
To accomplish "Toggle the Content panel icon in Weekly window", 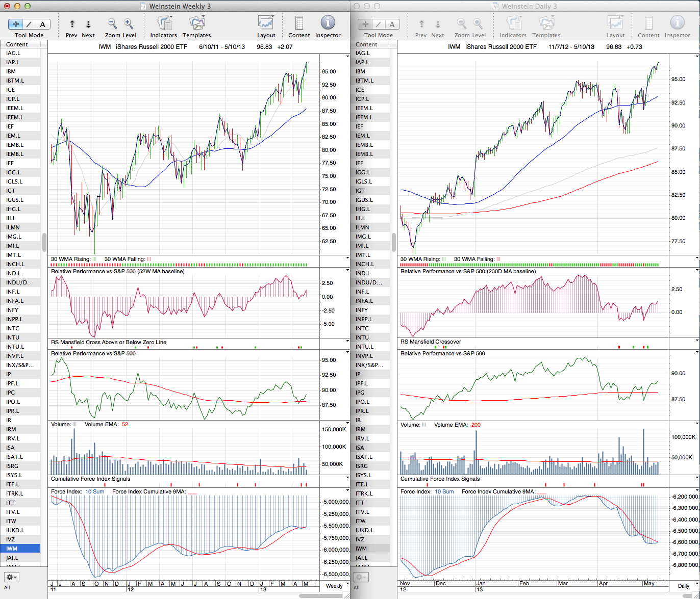I will 299,24.
